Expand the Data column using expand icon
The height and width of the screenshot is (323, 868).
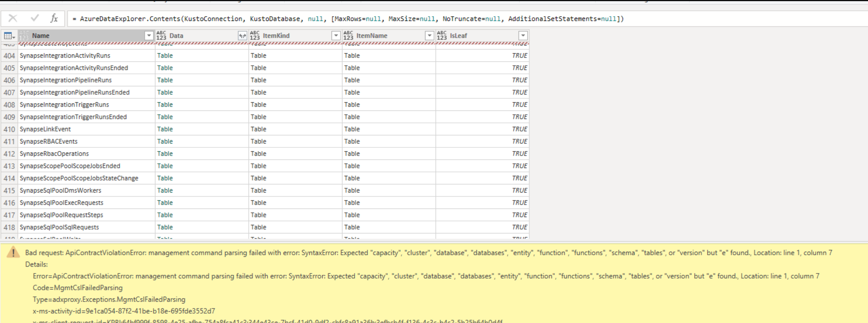tap(242, 36)
